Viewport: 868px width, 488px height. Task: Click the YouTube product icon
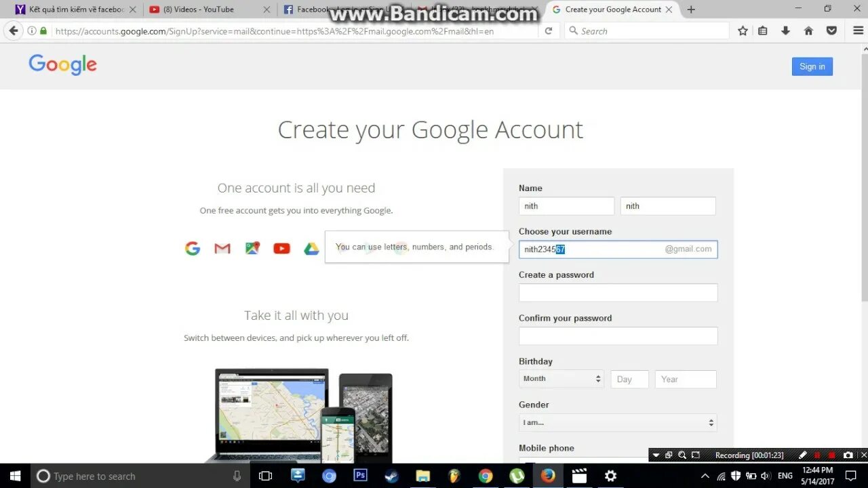(x=282, y=249)
